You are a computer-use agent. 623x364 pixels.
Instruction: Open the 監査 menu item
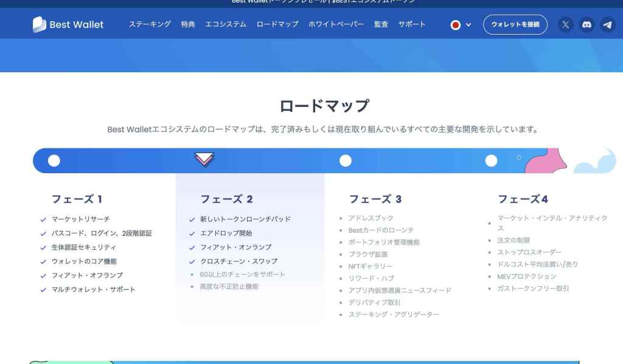[381, 24]
